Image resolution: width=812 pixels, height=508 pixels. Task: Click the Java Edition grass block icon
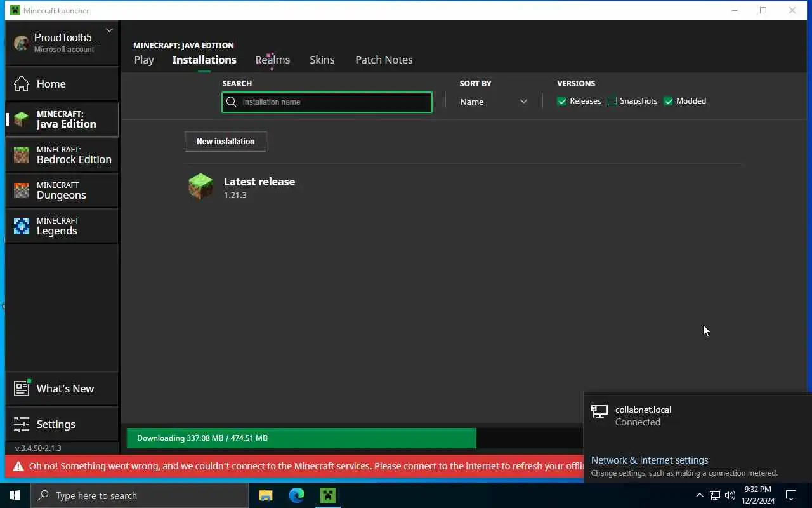(x=22, y=119)
